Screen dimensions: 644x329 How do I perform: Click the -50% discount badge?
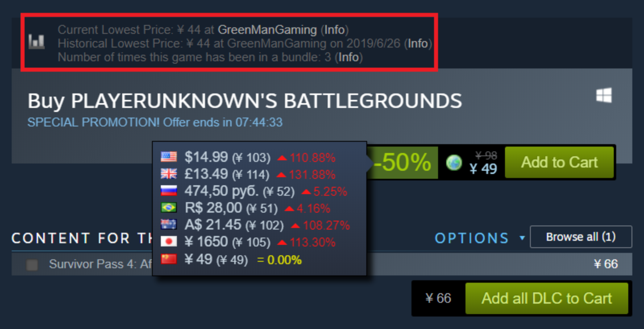pyautogui.click(x=402, y=162)
